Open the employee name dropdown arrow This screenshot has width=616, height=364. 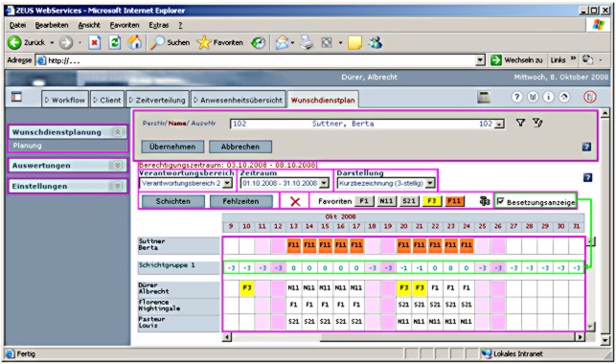499,125
